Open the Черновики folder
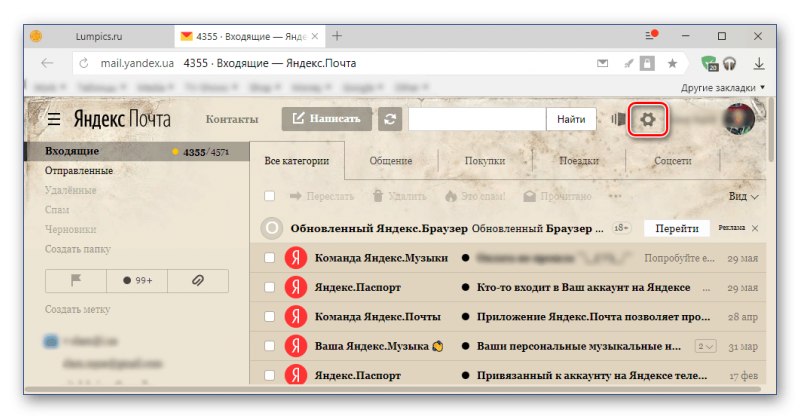 (x=70, y=229)
